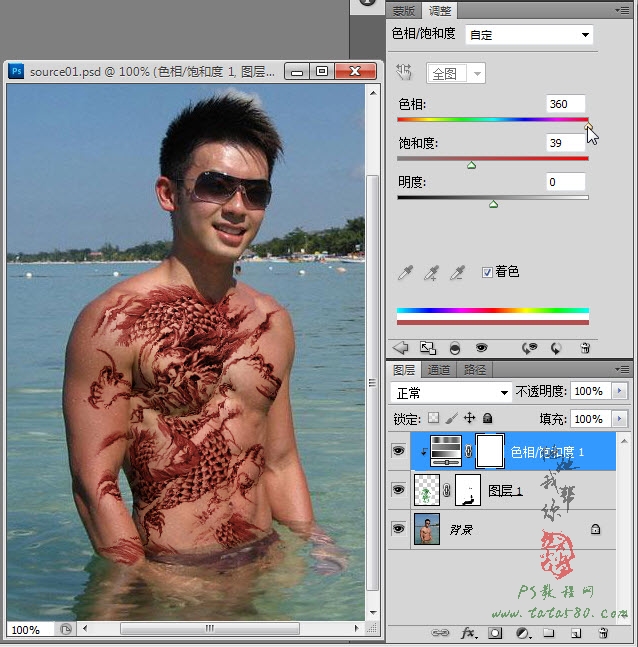Viewport: 638px width, 647px height.
Task: Select the on-image targeted adjustment hand tool
Action: click(404, 73)
